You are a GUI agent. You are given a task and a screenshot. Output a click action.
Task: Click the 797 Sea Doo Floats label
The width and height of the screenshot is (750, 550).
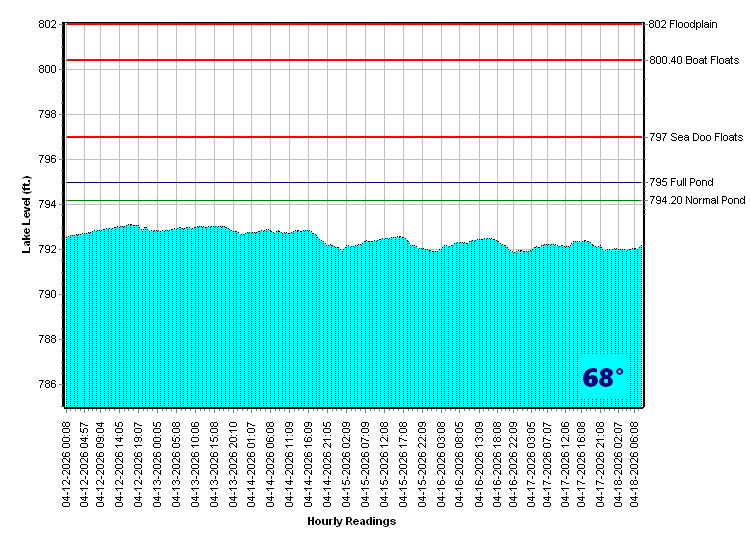pyautogui.click(x=696, y=137)
